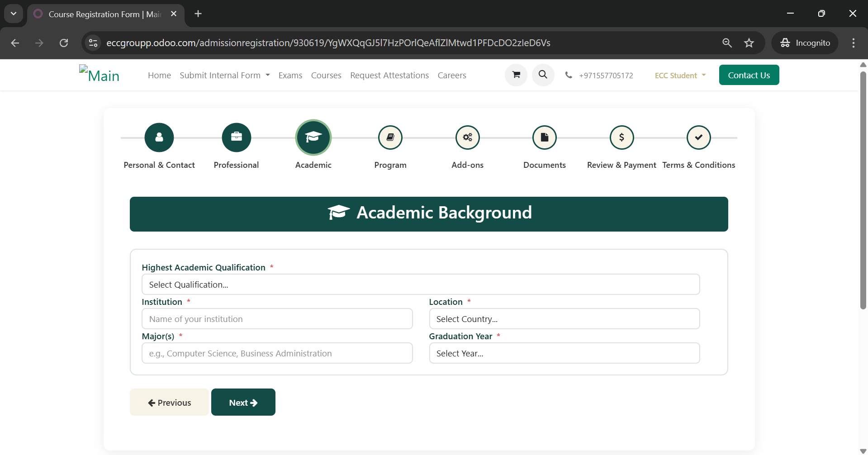Click the website search magnifier icon
Screen dimensions: 868x455
click(543, 75)
